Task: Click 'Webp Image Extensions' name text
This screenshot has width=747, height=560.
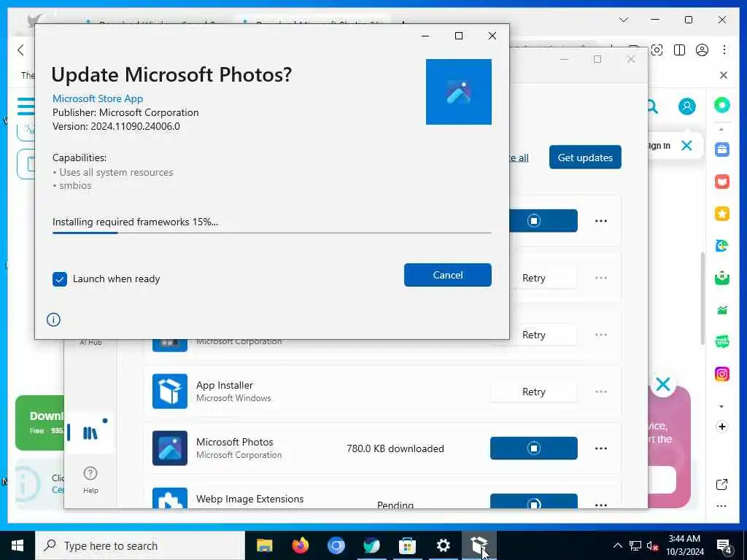Action: [x=249, y=499]
